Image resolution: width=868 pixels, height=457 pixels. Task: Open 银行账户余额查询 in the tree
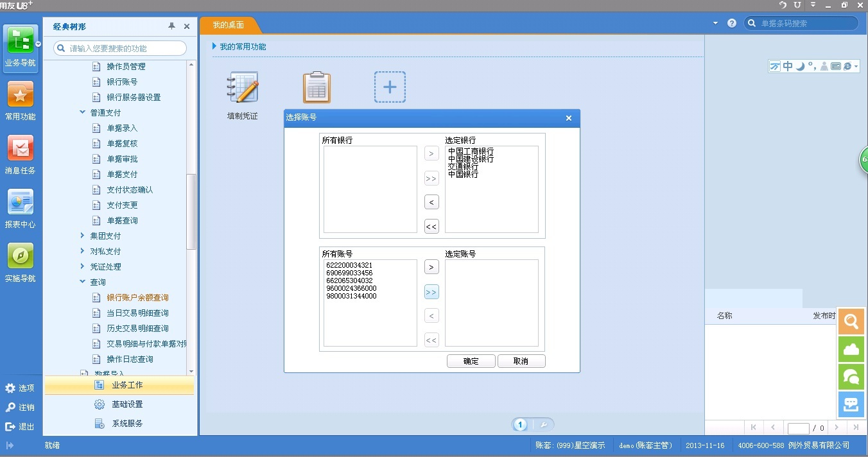(137, 298)
